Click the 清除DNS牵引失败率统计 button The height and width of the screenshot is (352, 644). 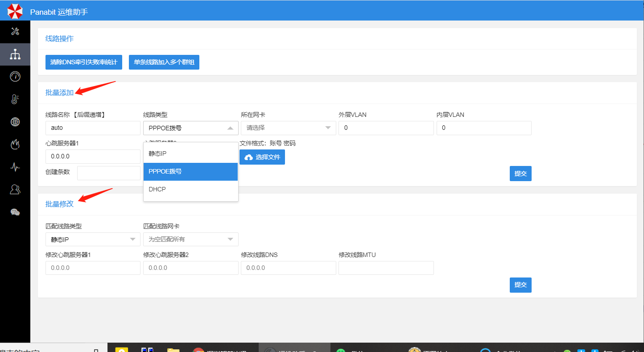[x=84, y=62]
